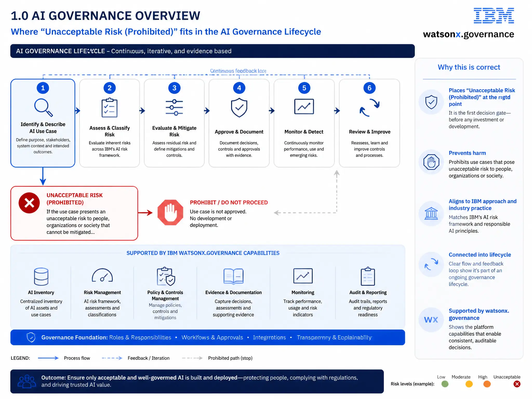Click the SUPPORTED BY IBM WATSONX.GOVERNANCE CAPABILITIES heading
Screen dimensions: 532x399
pyautogui.click(x=203, y=253)
